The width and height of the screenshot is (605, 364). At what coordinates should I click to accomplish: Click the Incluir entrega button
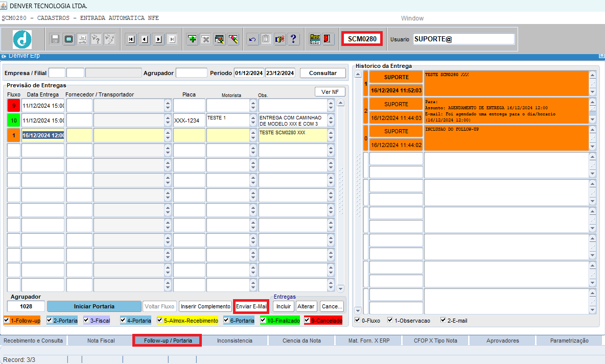[284, 306]
